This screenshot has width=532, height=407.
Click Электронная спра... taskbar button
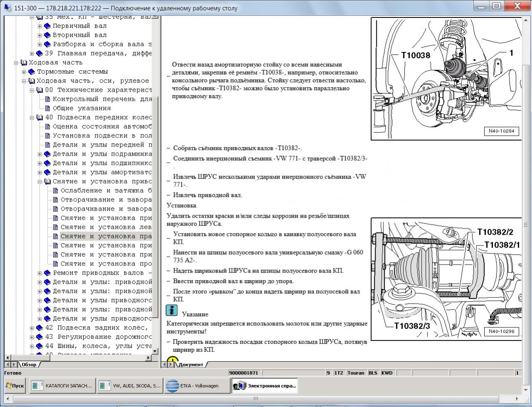[265, 386]
